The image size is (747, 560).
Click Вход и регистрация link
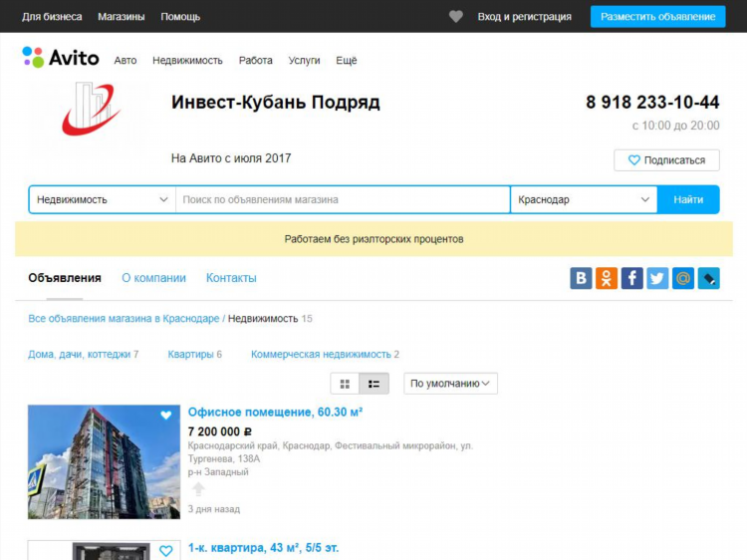coord(525,17)
